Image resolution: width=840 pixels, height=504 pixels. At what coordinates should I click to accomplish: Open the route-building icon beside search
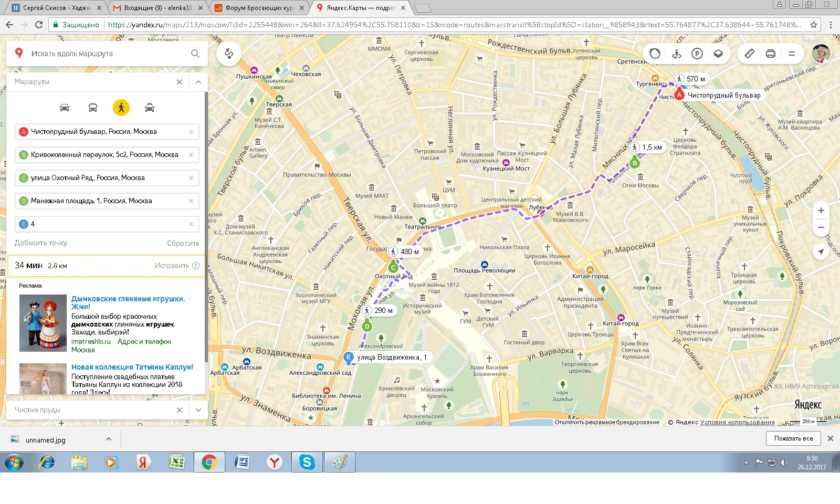coord(228,54)
